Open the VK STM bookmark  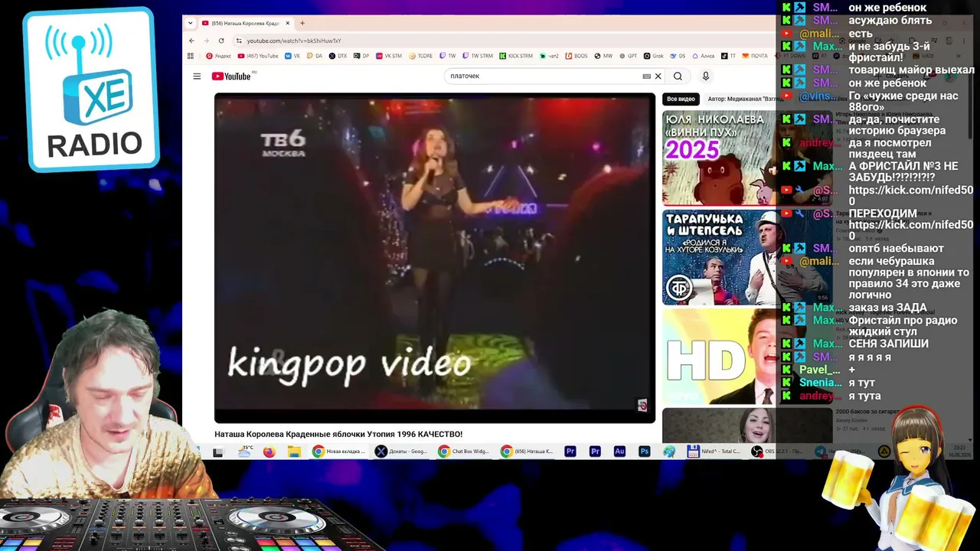coord(388,56)
